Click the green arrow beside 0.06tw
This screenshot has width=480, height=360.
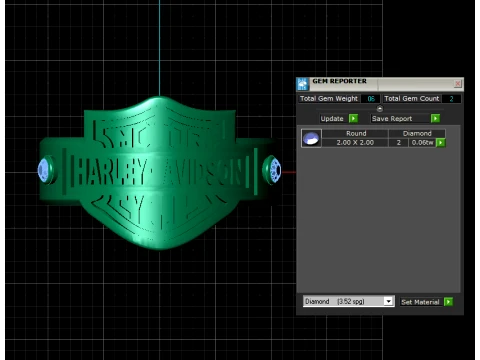(441, 143)
